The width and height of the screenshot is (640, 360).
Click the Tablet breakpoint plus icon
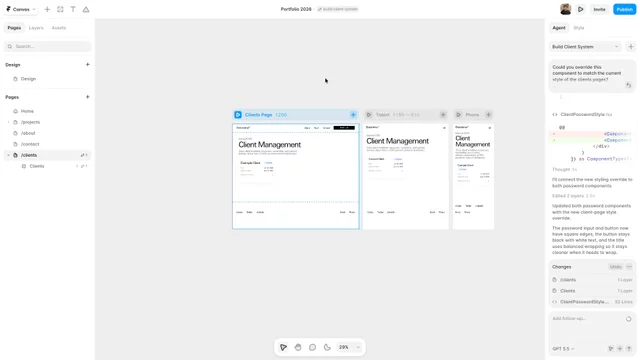point(443,115)
